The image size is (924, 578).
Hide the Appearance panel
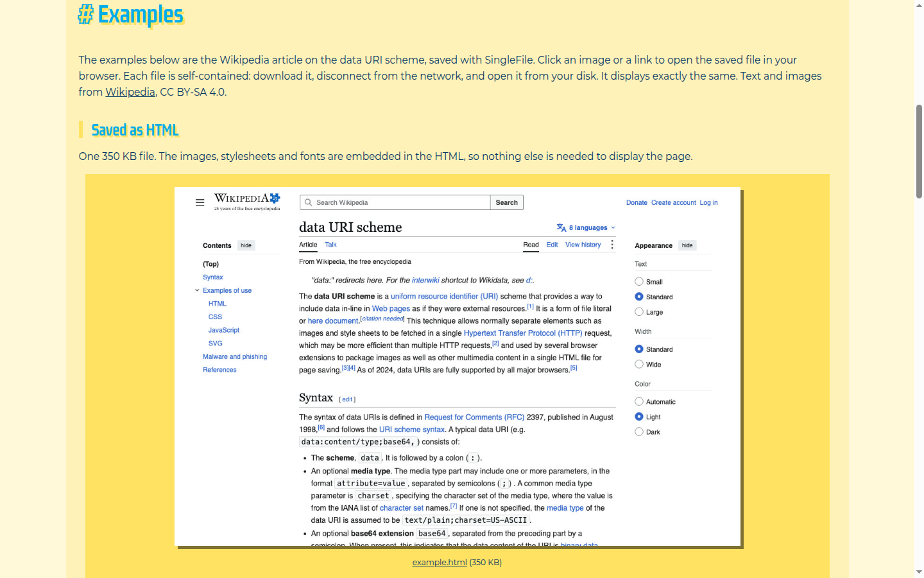(x=687, y=245)
